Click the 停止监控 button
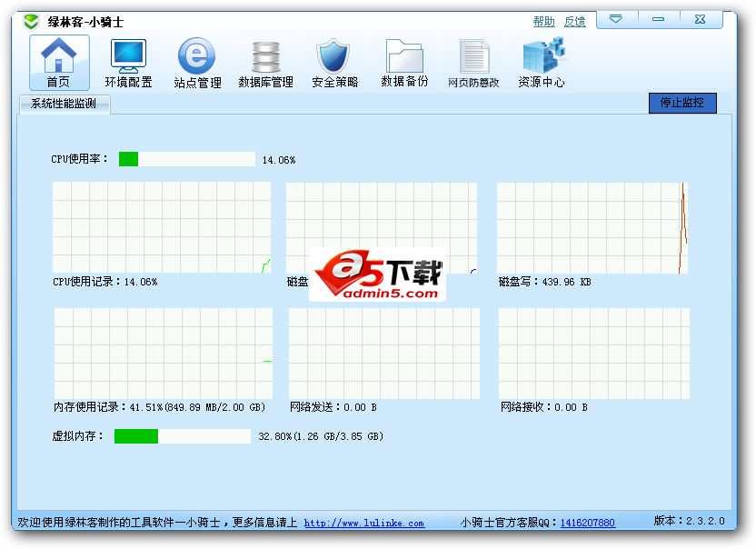The width and height of the screenshot is (756, 549). point(682,103)
